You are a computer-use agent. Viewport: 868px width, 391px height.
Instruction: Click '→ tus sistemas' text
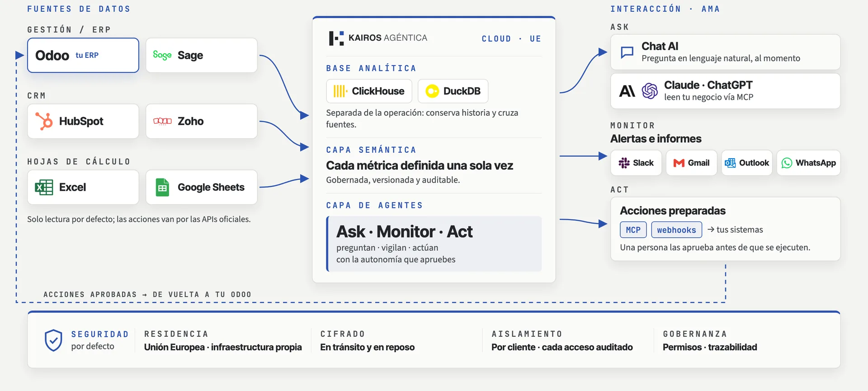click(735, 230)
